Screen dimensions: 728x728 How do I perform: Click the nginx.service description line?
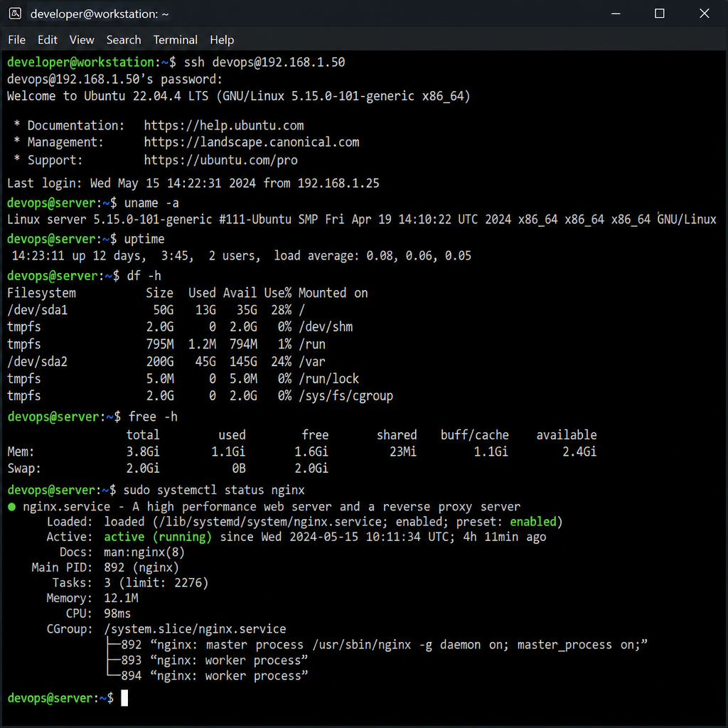tap(264, 506)
